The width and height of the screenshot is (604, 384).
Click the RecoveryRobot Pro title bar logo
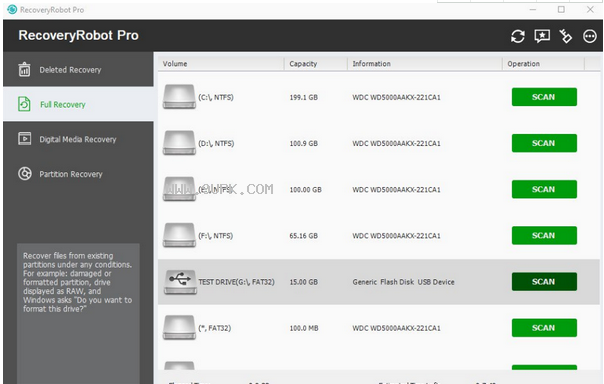pos(12,9)
